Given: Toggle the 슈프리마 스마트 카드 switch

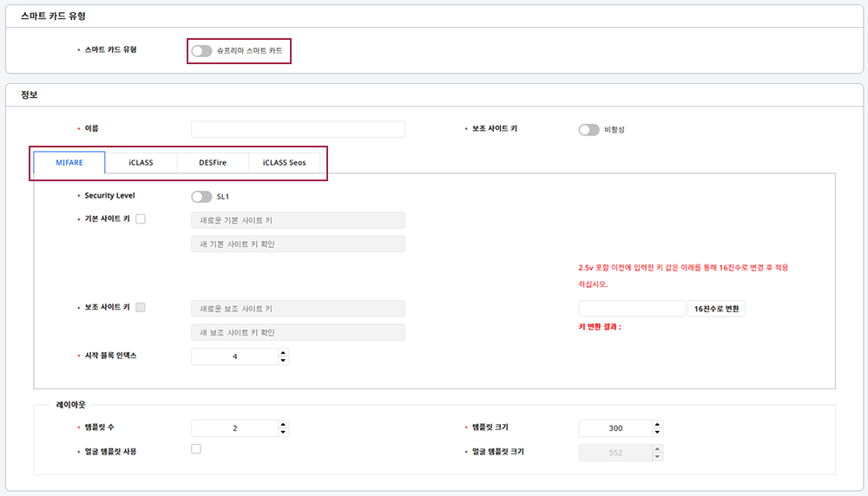Looking at the screenshot, I should pos(201,51).
